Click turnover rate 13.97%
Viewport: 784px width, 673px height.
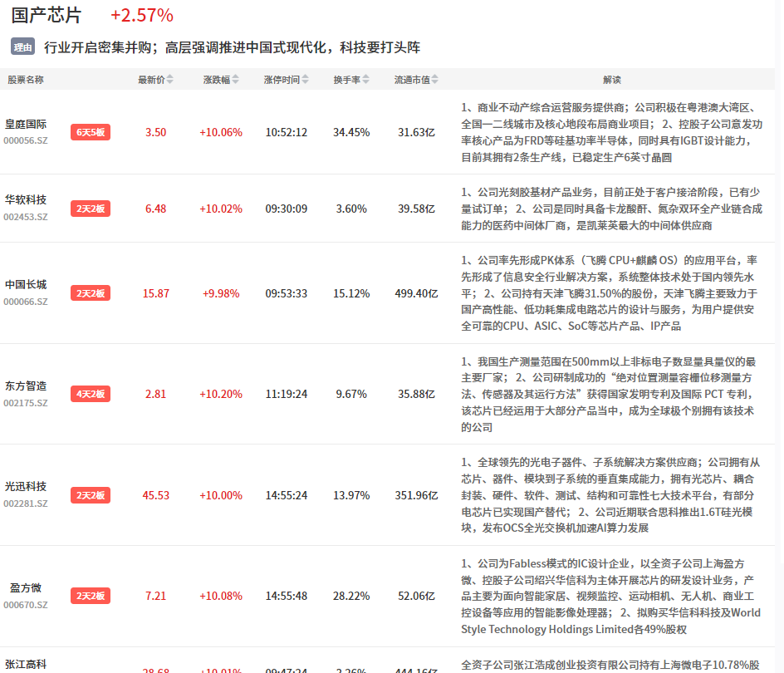coord(351,495)
